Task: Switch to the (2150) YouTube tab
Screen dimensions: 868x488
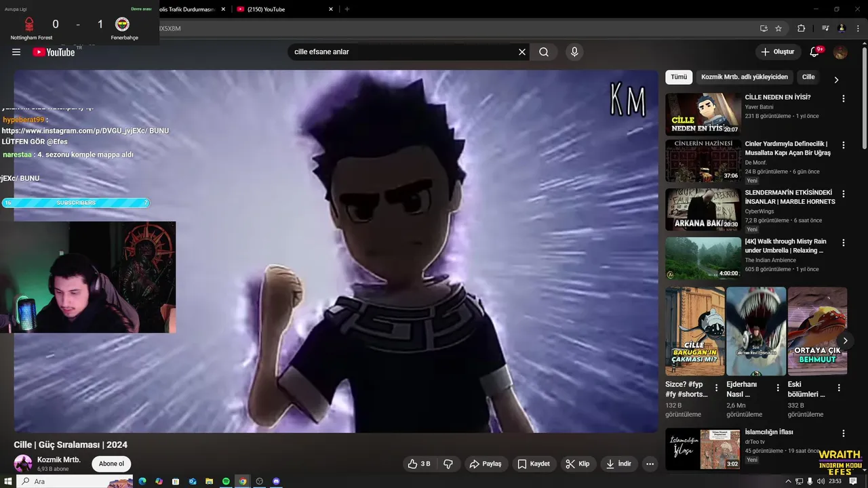Action: pyautogui.click(x=285, y=9)
